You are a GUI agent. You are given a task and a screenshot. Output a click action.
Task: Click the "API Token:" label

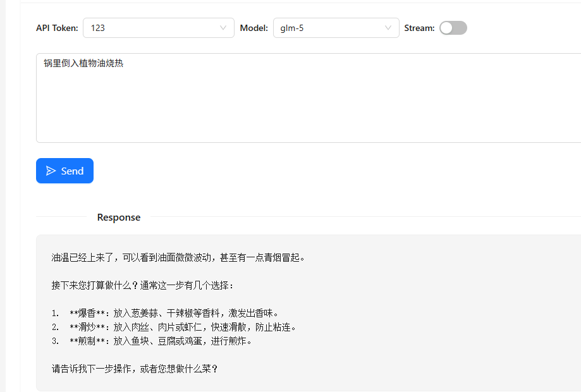point(57,28)
